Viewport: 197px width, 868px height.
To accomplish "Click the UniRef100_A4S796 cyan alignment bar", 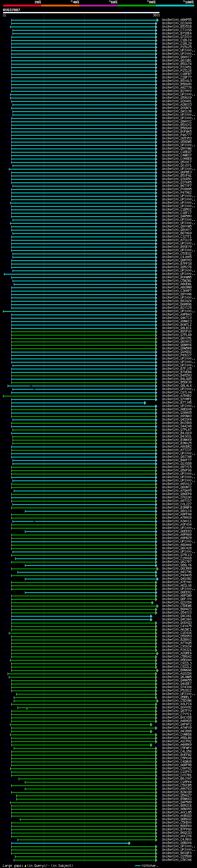I will (87, 572).
